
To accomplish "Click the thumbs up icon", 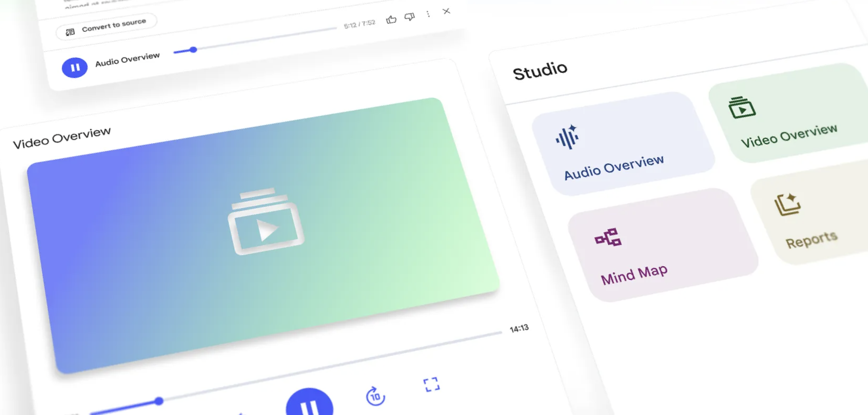I will pyautogui.click(x=391, y=20).
